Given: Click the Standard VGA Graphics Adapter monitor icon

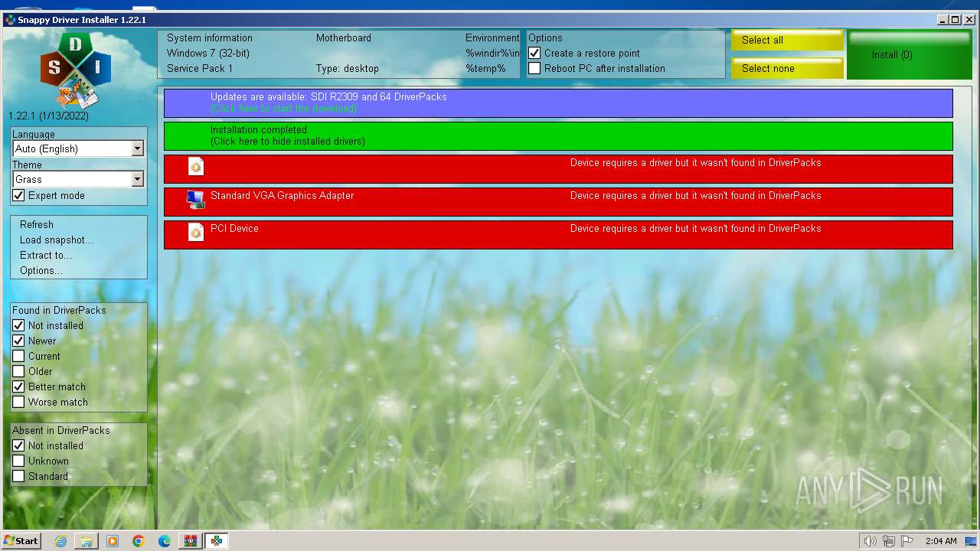Looking at the screenshot, I should [x=196, y=200].
